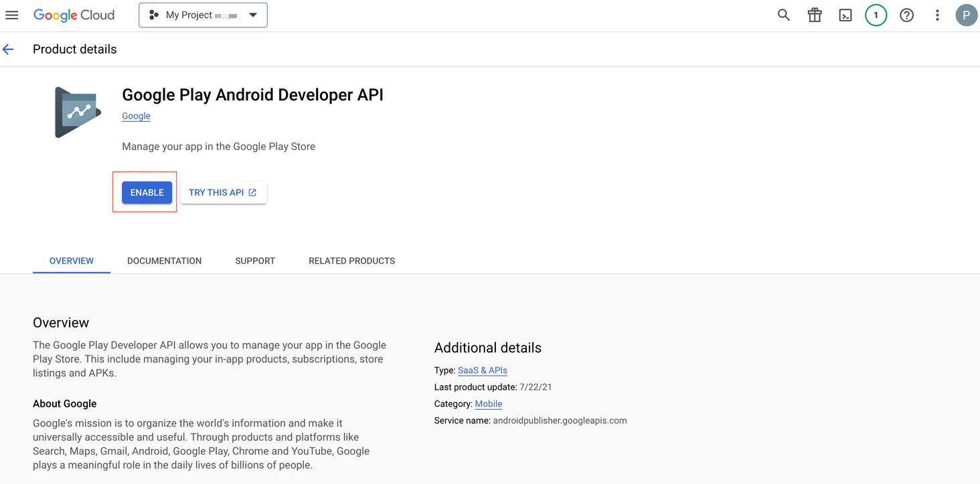Open the hamburger navigation menu
This screenshot has height=484, width=980.
[x=12, y=15]
